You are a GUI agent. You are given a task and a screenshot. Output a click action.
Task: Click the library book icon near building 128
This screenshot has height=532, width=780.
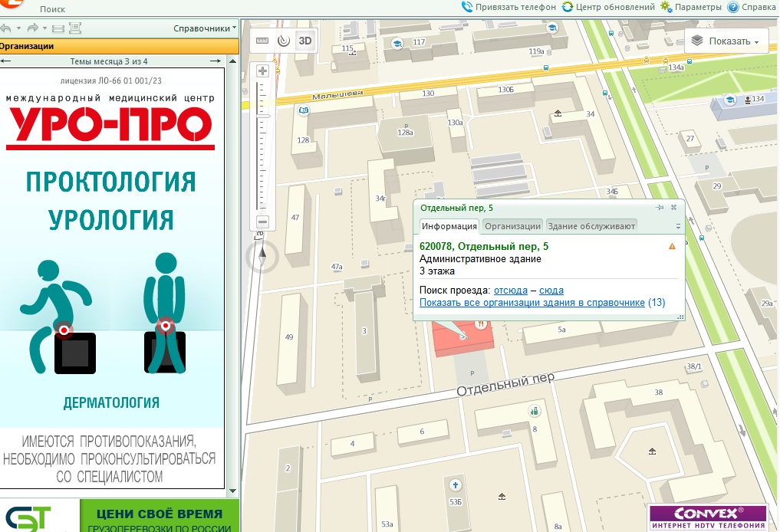(304, 110)
